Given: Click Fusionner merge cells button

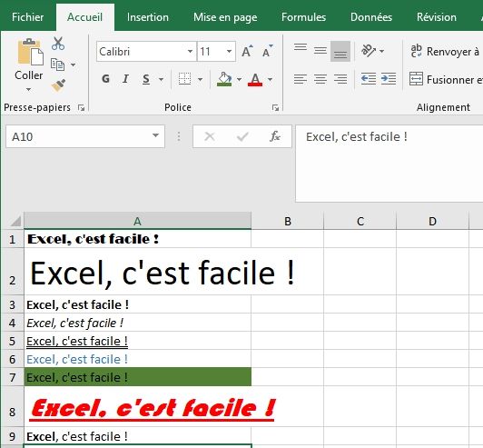Looking at the screenshot, I should point(446,80).
